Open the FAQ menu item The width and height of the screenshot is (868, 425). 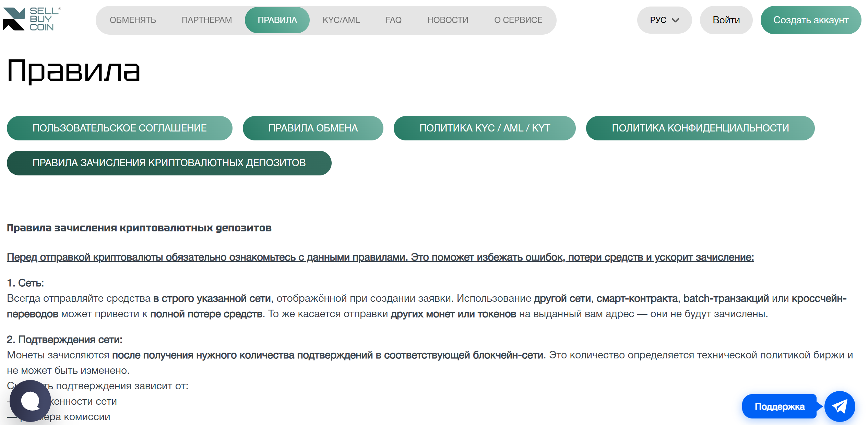click(x=393, y=20)
